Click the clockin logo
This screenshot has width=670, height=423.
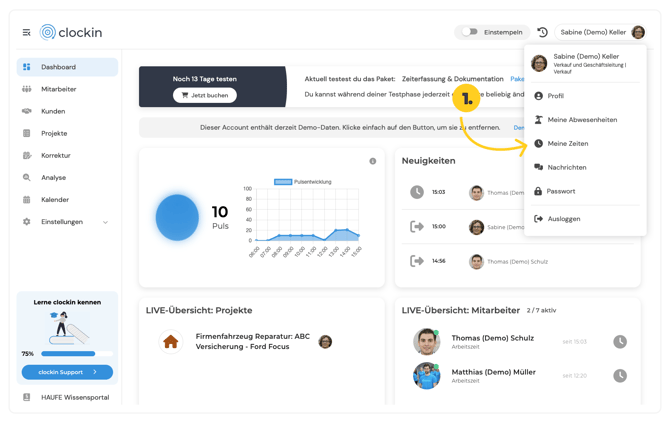tap(71, 32)
